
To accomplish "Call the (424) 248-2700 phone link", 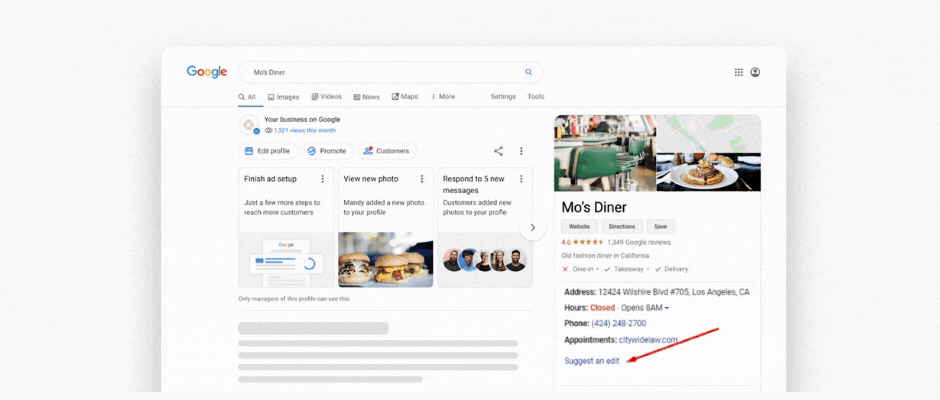I will (619, 323).
